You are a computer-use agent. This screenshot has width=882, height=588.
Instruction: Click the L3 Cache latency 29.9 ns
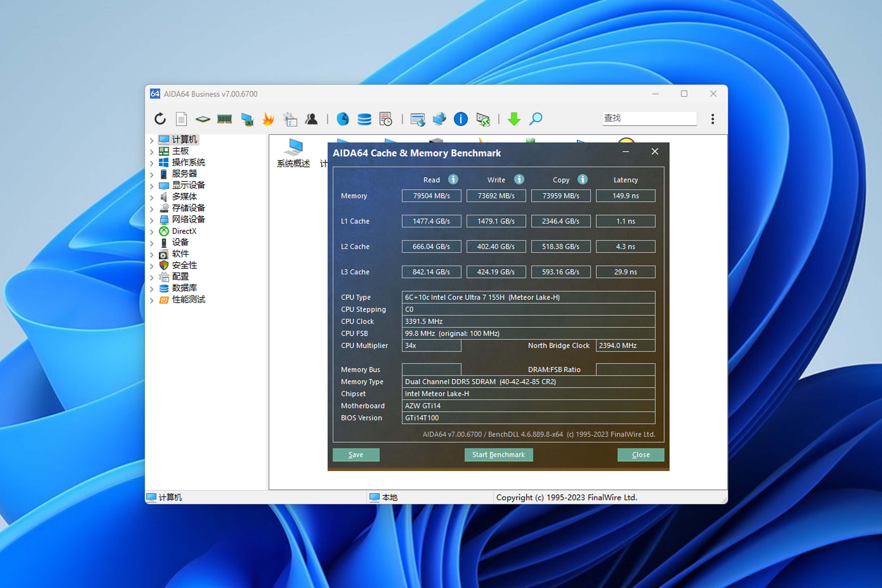pos(625,272)
